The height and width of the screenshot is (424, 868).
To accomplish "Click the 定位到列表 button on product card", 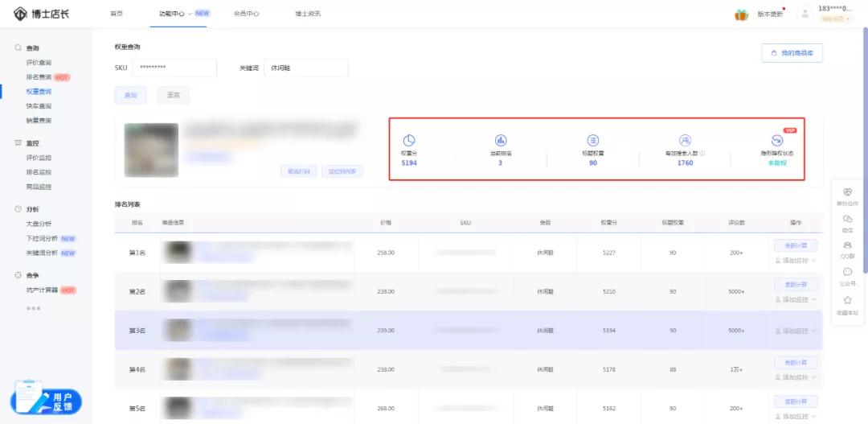I will click(342, 171).
